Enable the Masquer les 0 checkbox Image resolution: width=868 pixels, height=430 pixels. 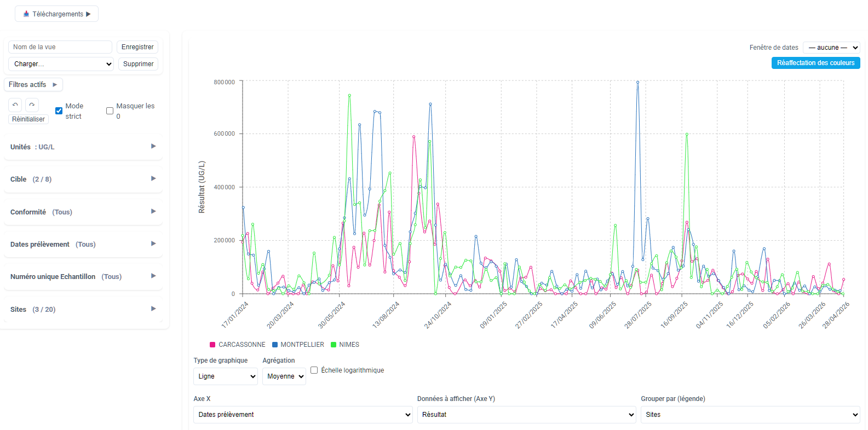click(x=110, y=111)
